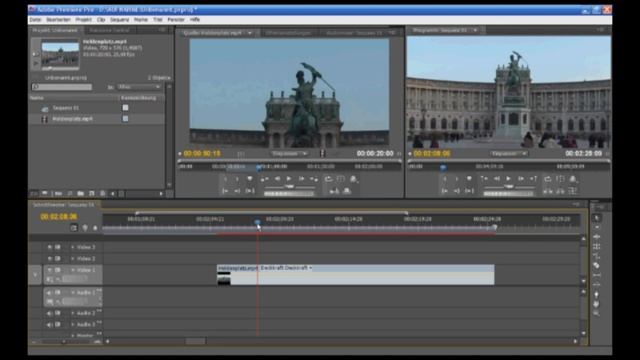Step back one frame in Source monitor

tap(277, 179)
